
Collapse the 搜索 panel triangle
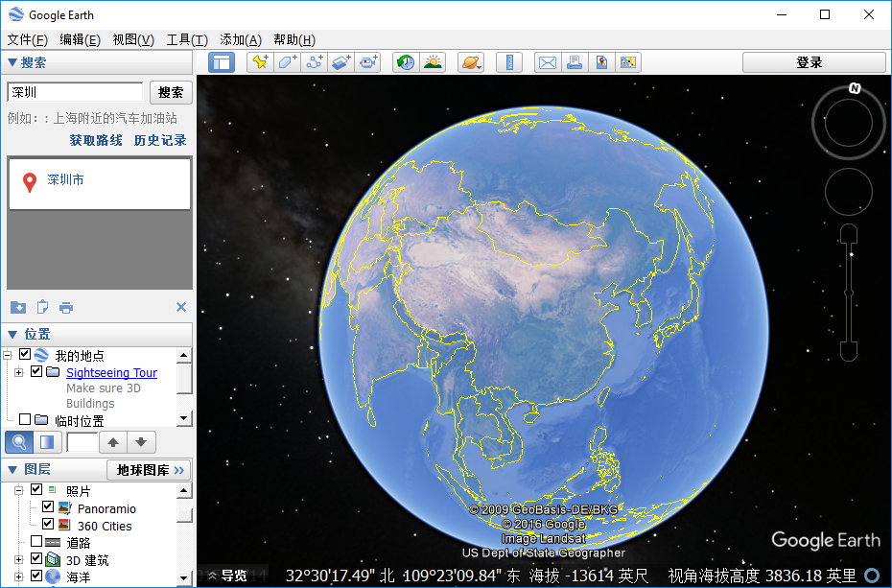(12, 62)
